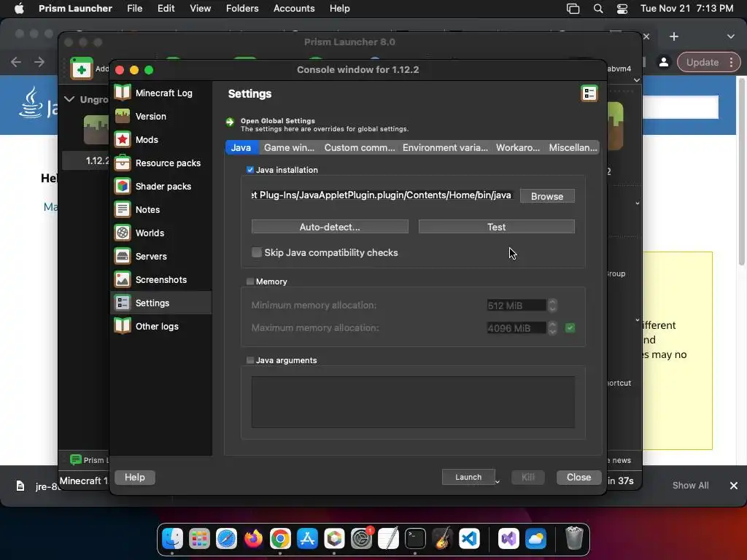
Task: Enable Skip Java compatibility checks
Action: (257, 252)
